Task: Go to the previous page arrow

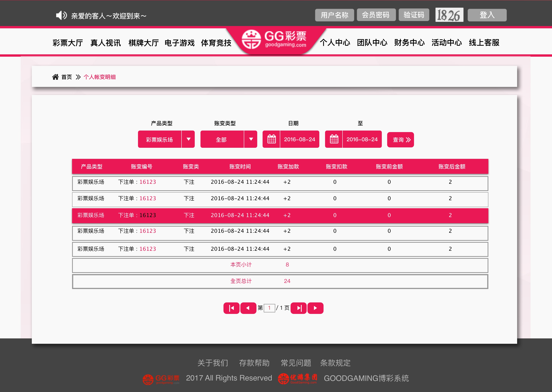Action: [248, 308]
